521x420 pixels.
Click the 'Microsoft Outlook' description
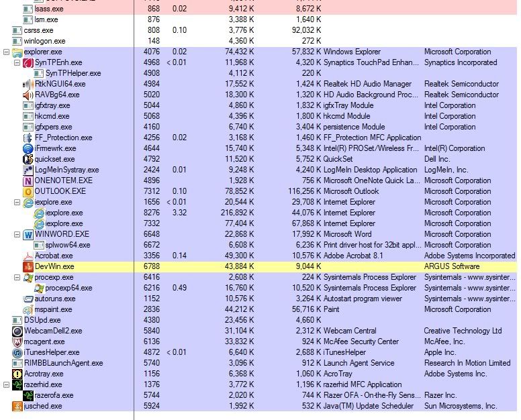(351, 191)
